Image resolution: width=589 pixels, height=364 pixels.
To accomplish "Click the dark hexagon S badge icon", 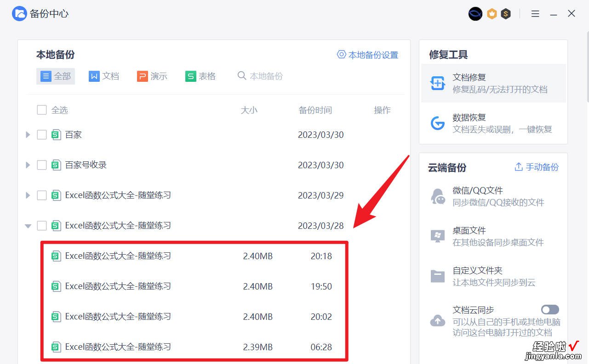I will pos(506,14).
